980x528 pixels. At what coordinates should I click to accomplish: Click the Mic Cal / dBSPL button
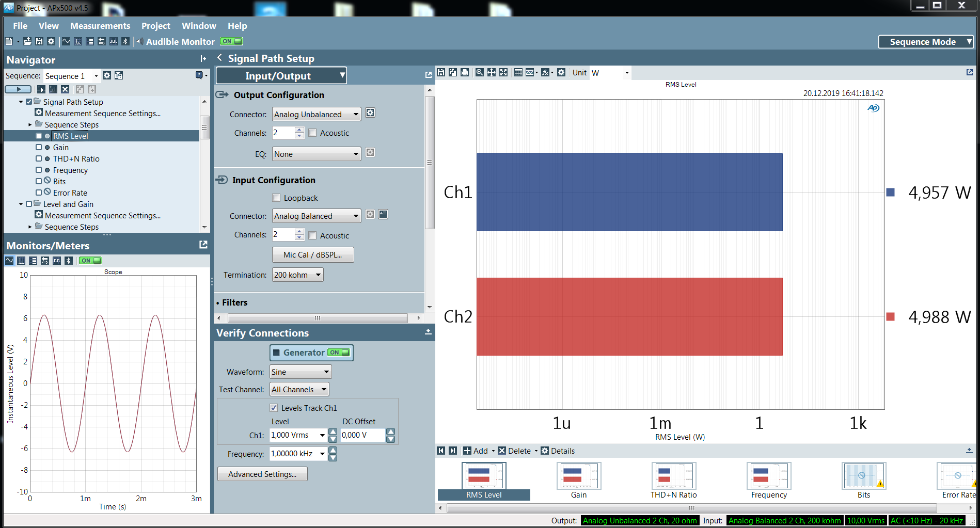point(313,254)
